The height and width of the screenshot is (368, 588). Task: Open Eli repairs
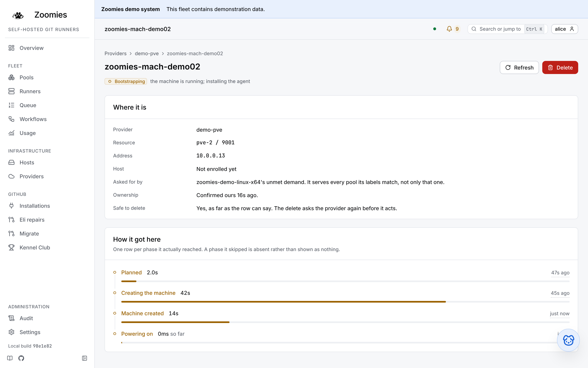click(x=47, y=220)
